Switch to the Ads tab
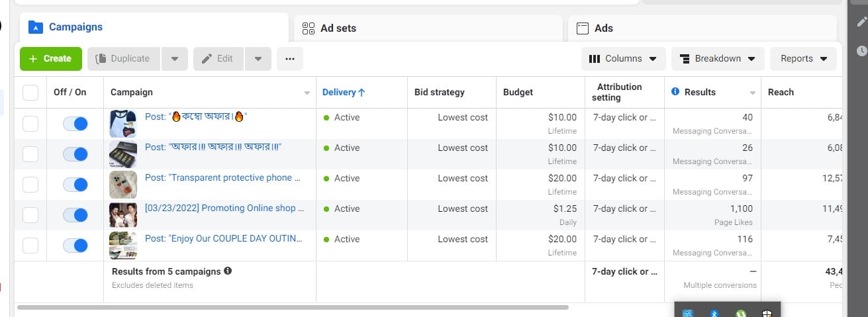 tap(702, 28)
